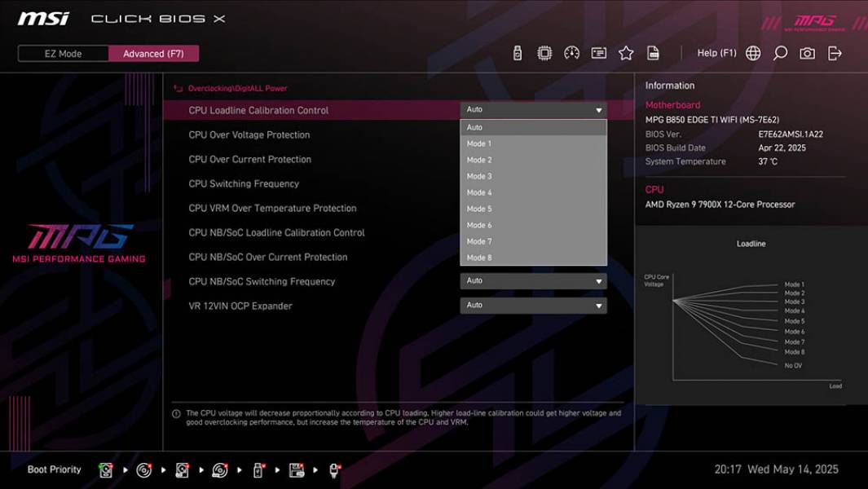The image size is (868, 489).
Task: Click the info icon beside help description
Action: coord(177,414)
